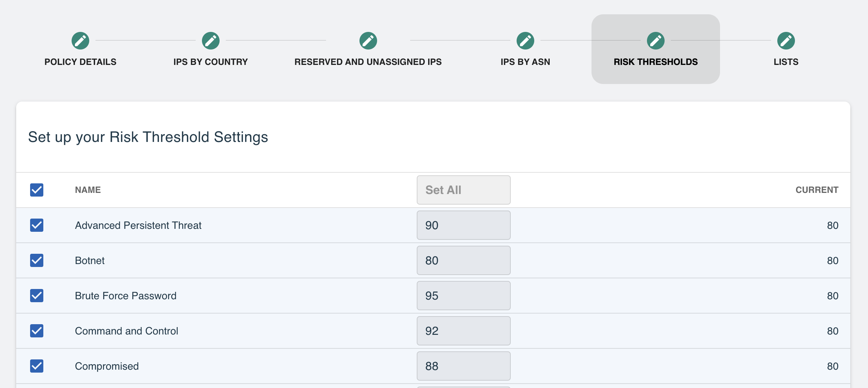Toggle the select-all checkbox in header

37,190
